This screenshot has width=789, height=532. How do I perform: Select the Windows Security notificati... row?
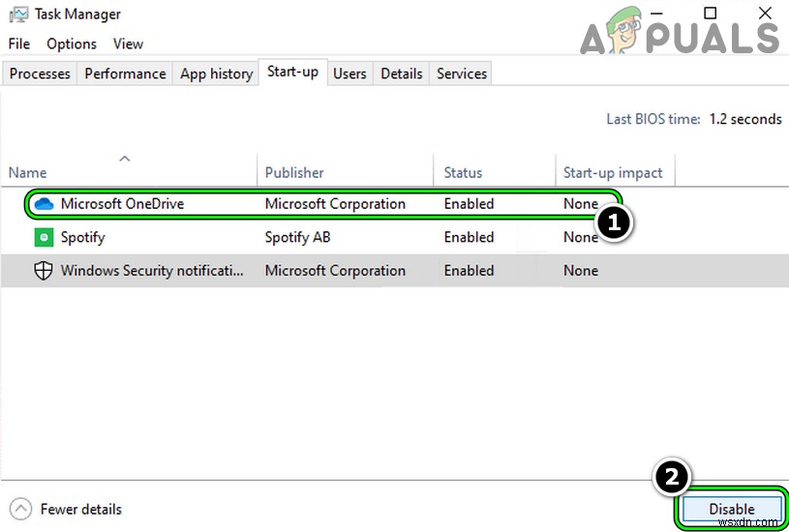[395, 271]
